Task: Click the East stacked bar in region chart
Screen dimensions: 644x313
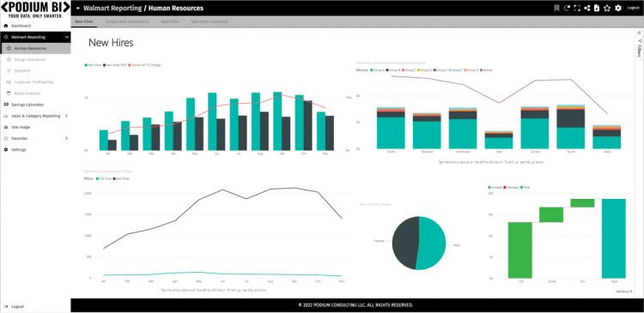Action: tap(499, 140)
